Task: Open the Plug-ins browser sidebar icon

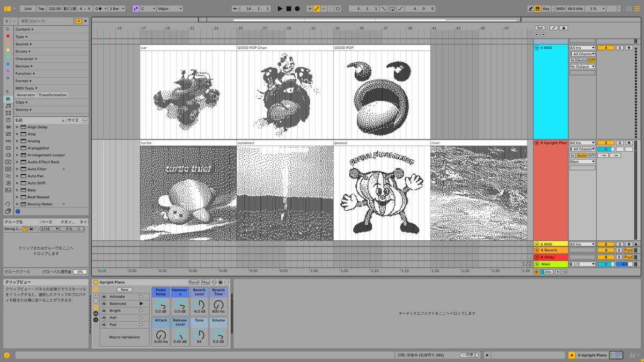Action: (8, 154)
